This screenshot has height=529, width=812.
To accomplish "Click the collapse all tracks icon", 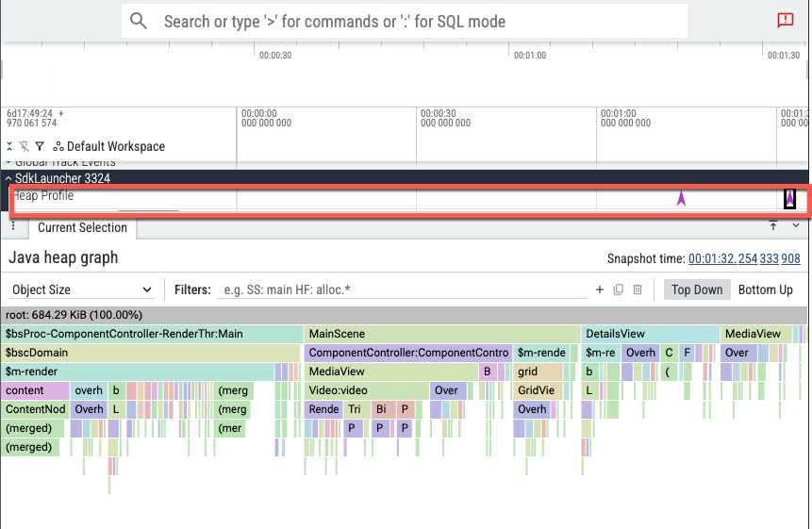I will coord(10,146).
